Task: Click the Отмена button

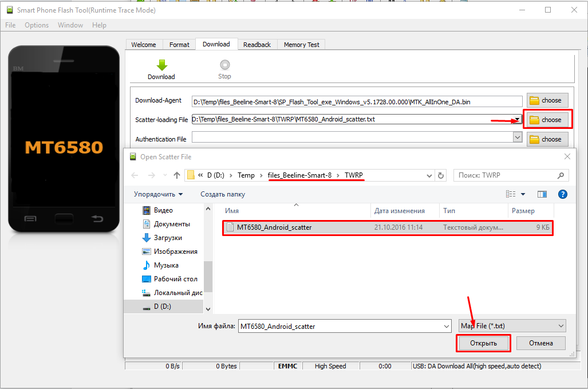Action: click(x=540, y=343)
